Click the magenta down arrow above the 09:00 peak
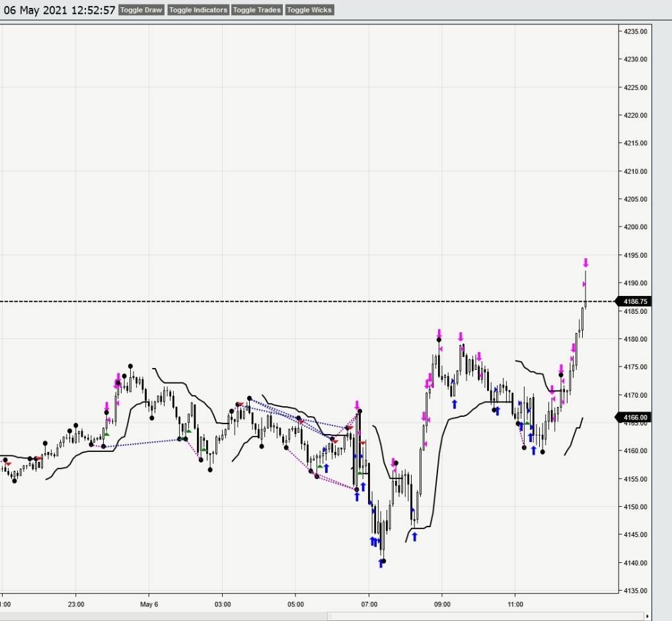 (x=439, y=333)
